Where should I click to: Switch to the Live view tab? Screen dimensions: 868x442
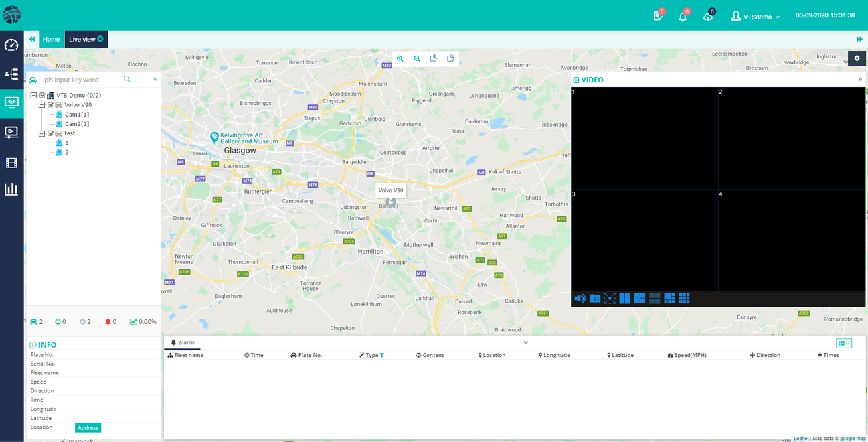[x=86, y=39]
